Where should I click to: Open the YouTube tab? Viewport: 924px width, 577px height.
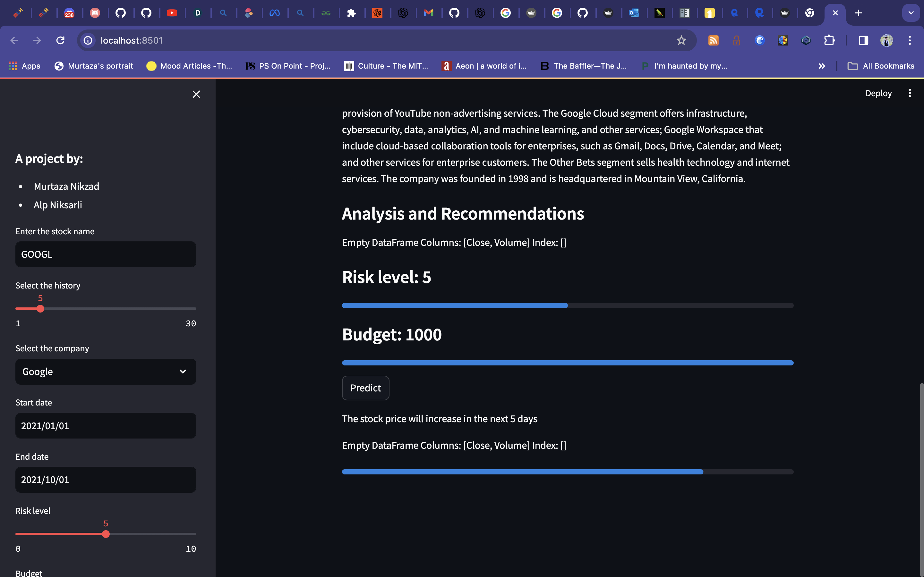pos(172,13)
